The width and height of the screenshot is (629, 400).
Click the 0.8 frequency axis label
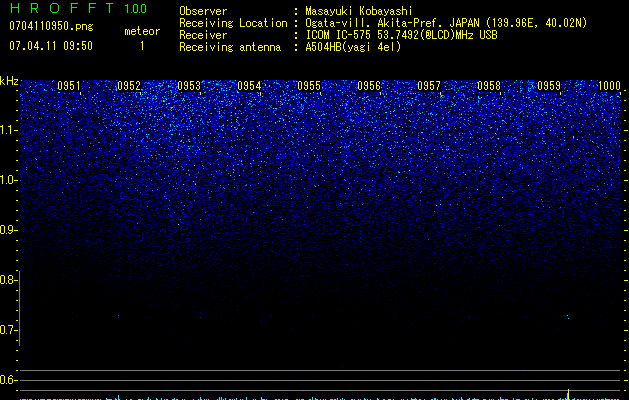8,280
